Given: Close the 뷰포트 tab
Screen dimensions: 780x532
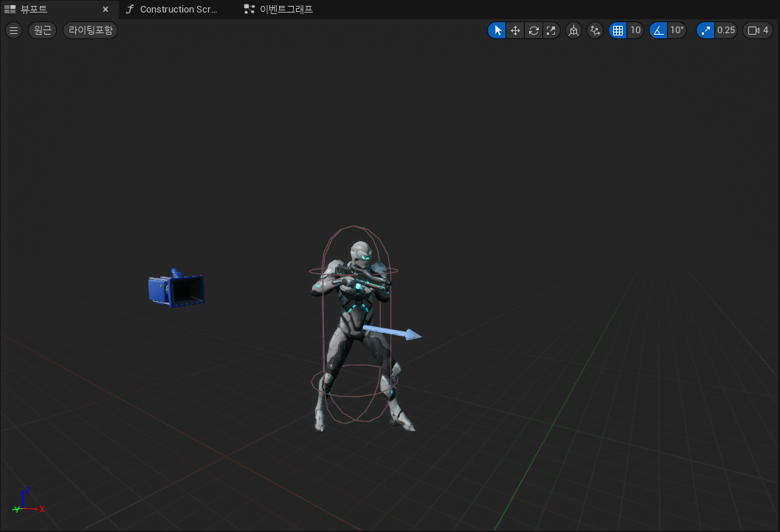Looking at the screenshot, I should (106, 9).
